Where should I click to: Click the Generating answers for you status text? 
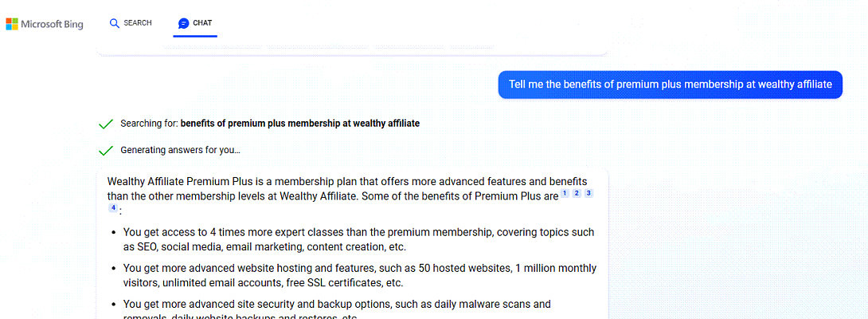pyautogui.click(x=180, y=150)
